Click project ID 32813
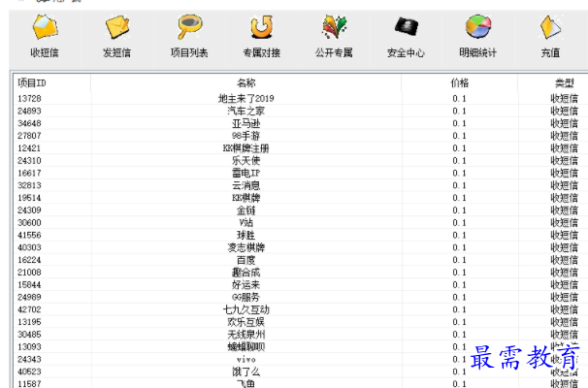588x388 pixels. click(x=29, y=185)
